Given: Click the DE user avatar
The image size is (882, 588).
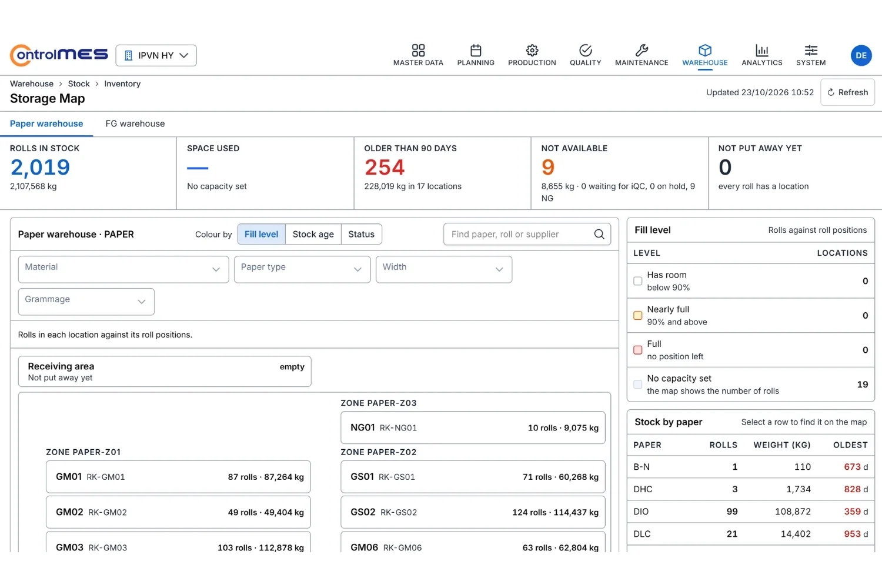Looking at the screenshot, I should (861, 55).
